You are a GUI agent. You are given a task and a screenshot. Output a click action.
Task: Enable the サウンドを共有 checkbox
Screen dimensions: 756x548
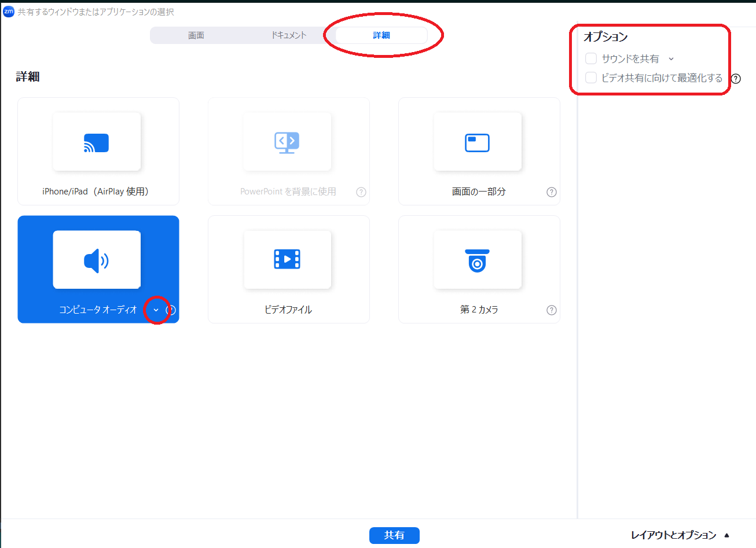[x=591, y=58]
